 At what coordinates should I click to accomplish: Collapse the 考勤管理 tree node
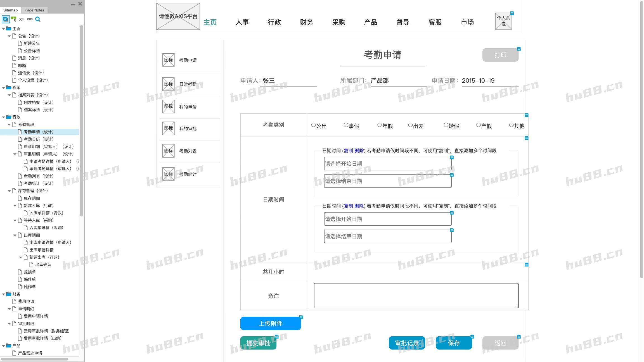(x=9, y=125)
